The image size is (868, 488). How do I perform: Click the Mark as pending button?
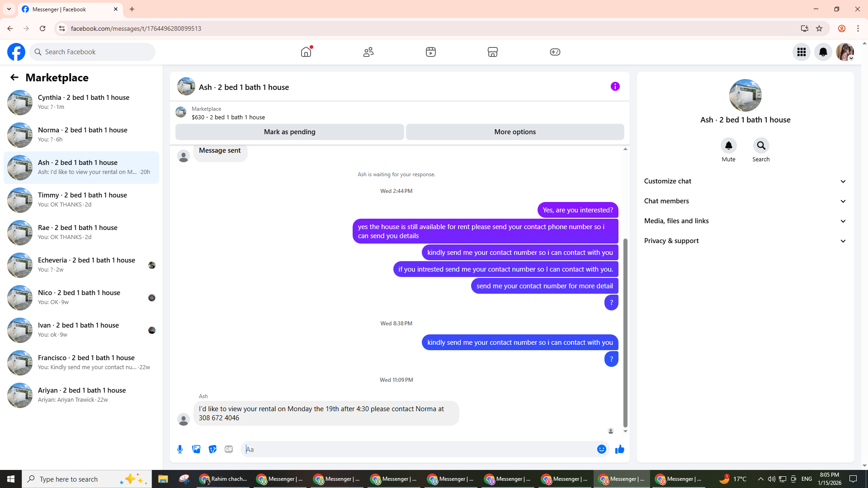coord(289,132)
